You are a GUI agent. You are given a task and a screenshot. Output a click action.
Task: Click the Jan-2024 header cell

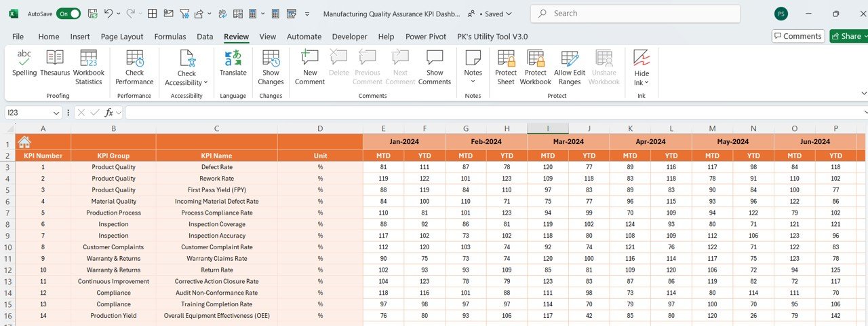(x=403, y=142)
